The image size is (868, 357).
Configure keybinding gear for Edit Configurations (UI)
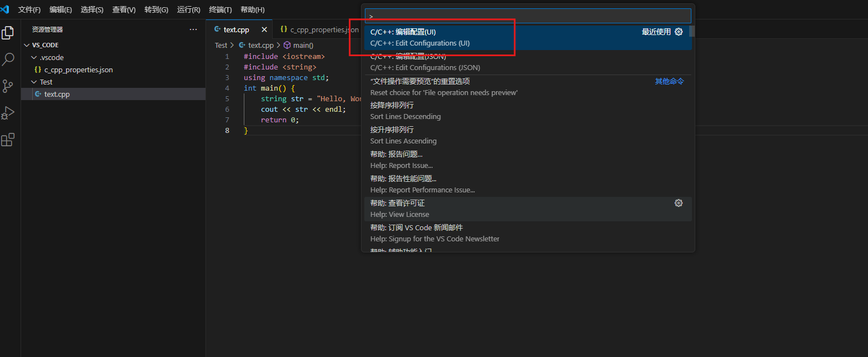679,32
